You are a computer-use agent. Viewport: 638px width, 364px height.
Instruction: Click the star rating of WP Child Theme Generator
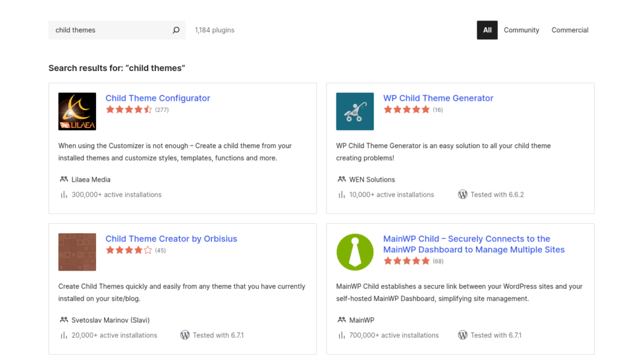point(407,110)
